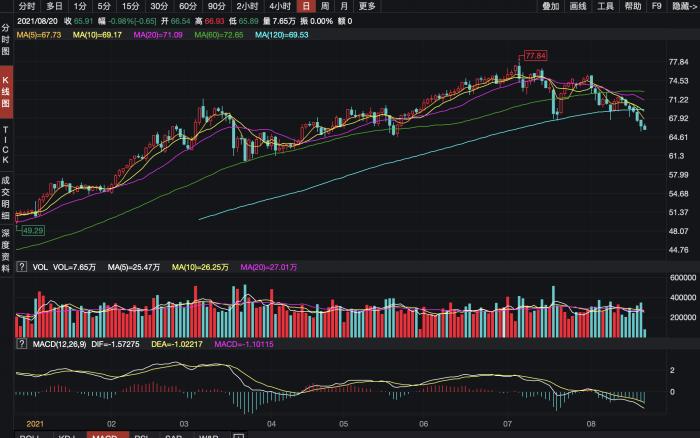Select the K线图 sidebar tab
Screen dimensions: 700x438
tap(6, 91)
